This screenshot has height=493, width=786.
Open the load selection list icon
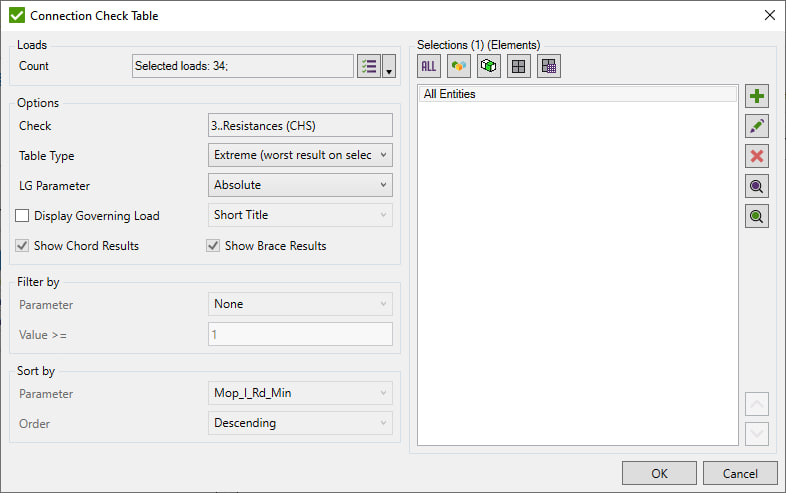click(368, 66)
